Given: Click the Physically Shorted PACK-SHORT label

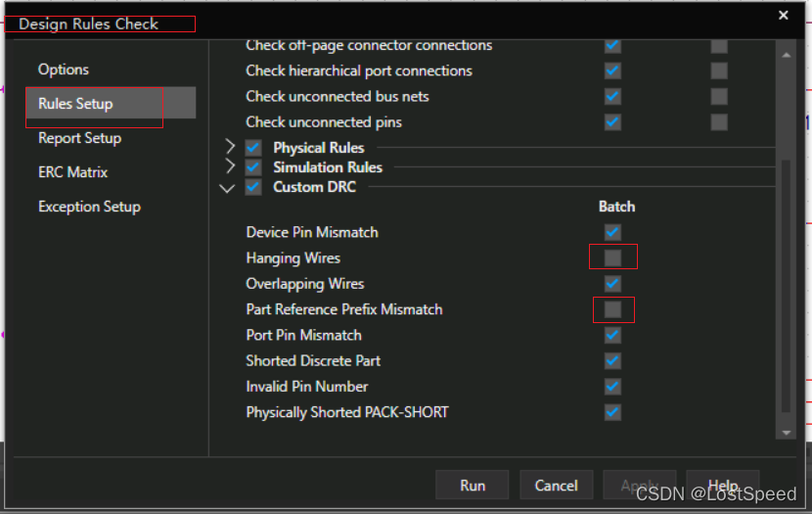Looking at the screenshot, I should pos(347,412).
